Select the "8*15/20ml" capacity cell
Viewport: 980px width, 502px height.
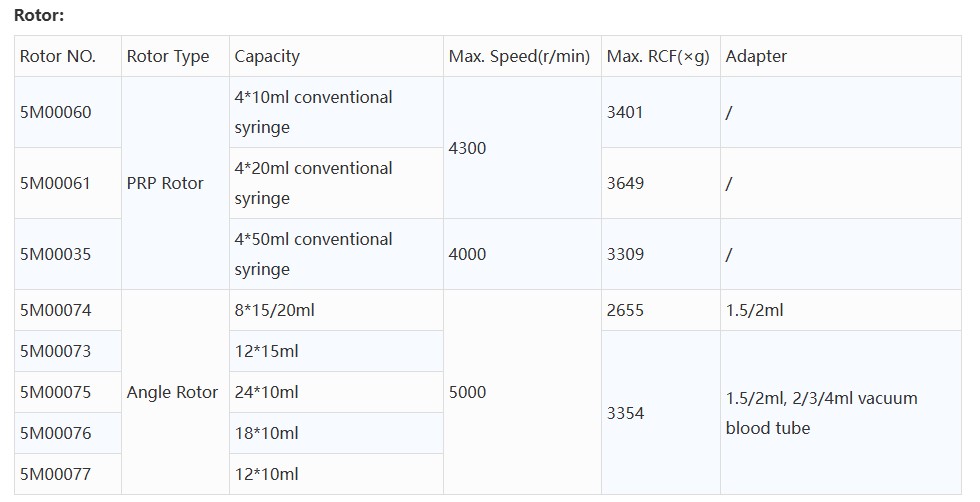(275, 310)
